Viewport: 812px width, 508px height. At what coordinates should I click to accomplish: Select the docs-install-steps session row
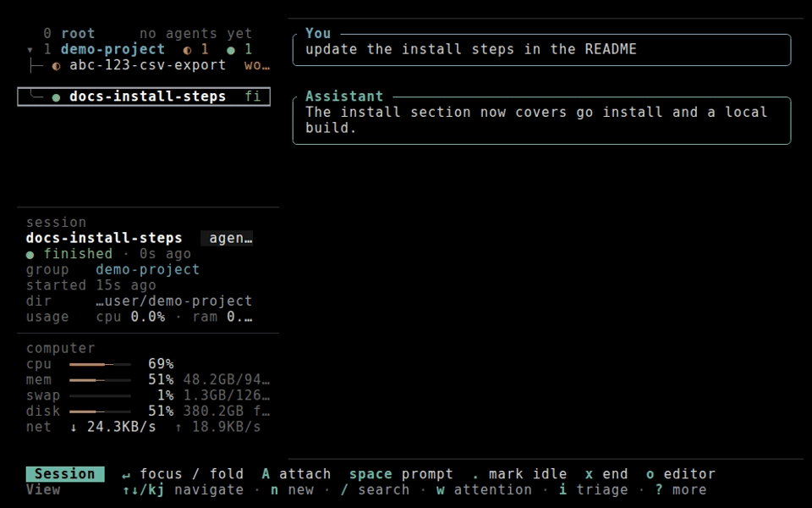tap(144, 97)
